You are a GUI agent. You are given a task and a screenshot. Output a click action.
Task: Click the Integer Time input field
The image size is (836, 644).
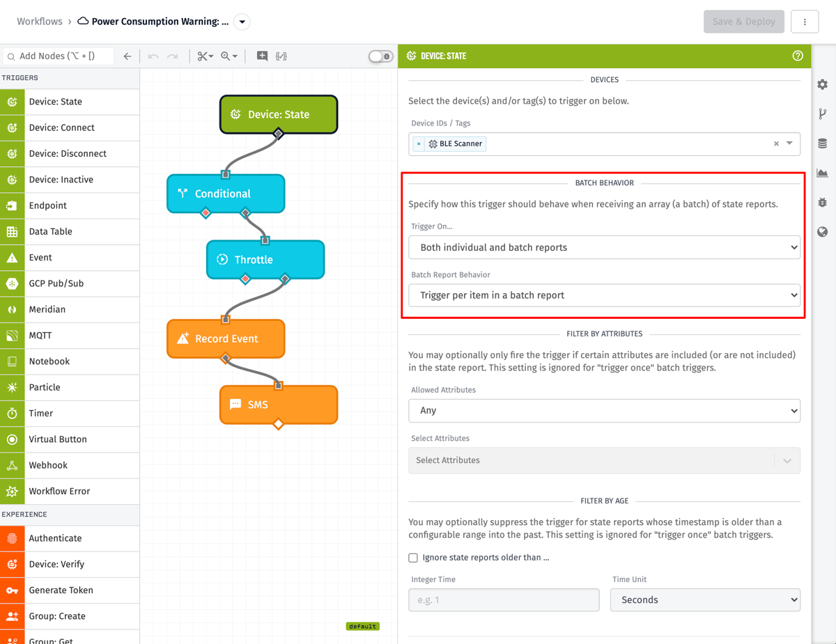click(504, 600)
